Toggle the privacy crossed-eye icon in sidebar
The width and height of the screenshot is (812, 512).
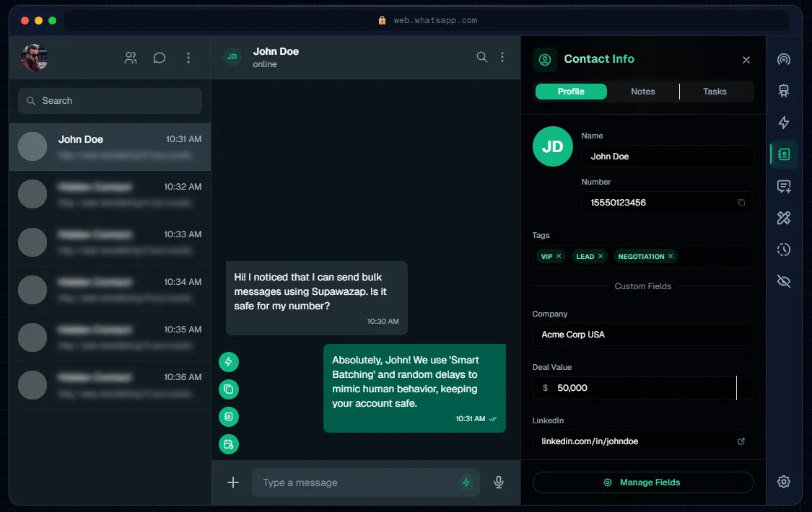(x=783, y=281)
